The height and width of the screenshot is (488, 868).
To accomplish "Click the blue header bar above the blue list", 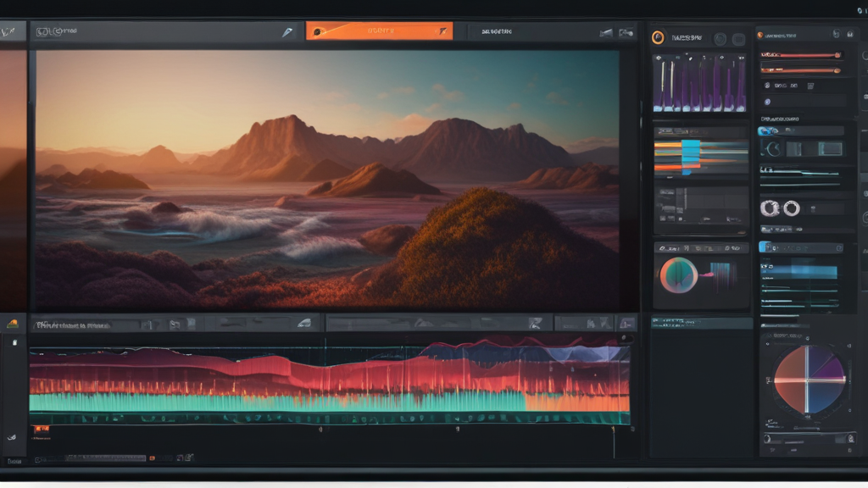I will click(x=800, y=247).
